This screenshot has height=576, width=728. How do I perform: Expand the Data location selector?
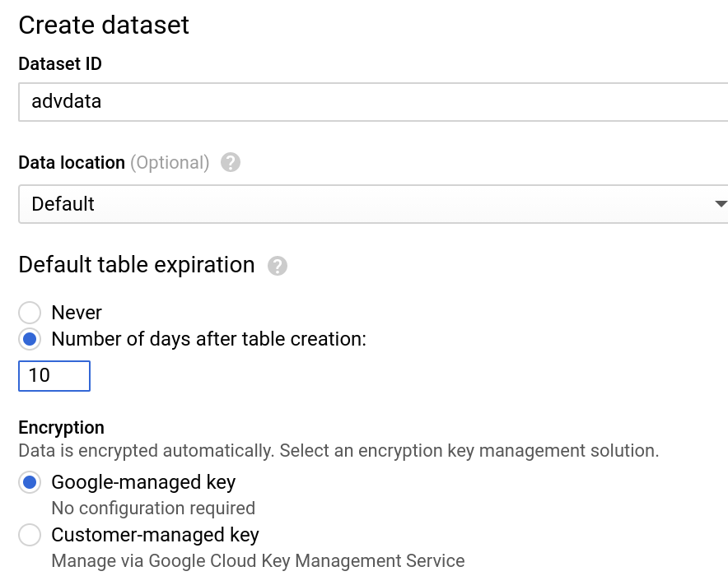coord(371,203)
